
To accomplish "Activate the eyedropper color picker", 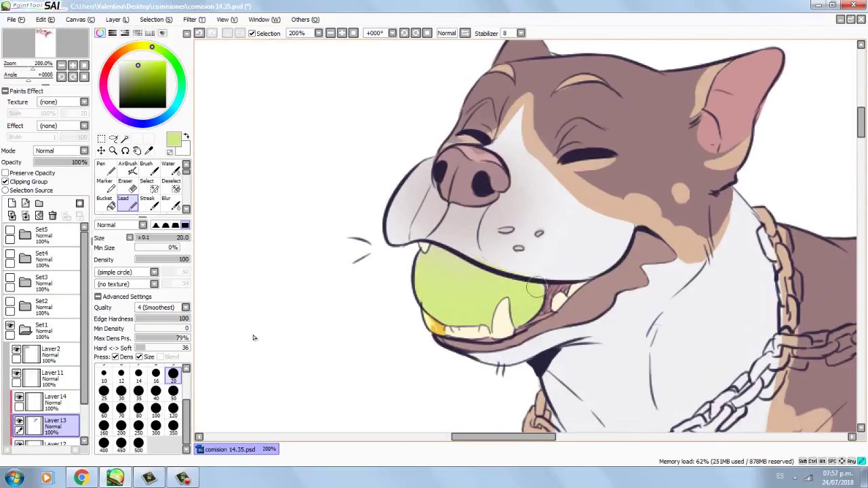I will [150, 150].
